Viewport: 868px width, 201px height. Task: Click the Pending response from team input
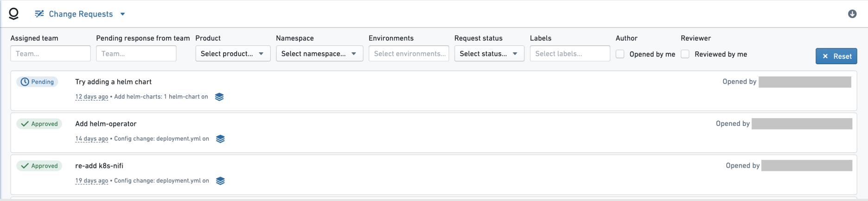136,53
